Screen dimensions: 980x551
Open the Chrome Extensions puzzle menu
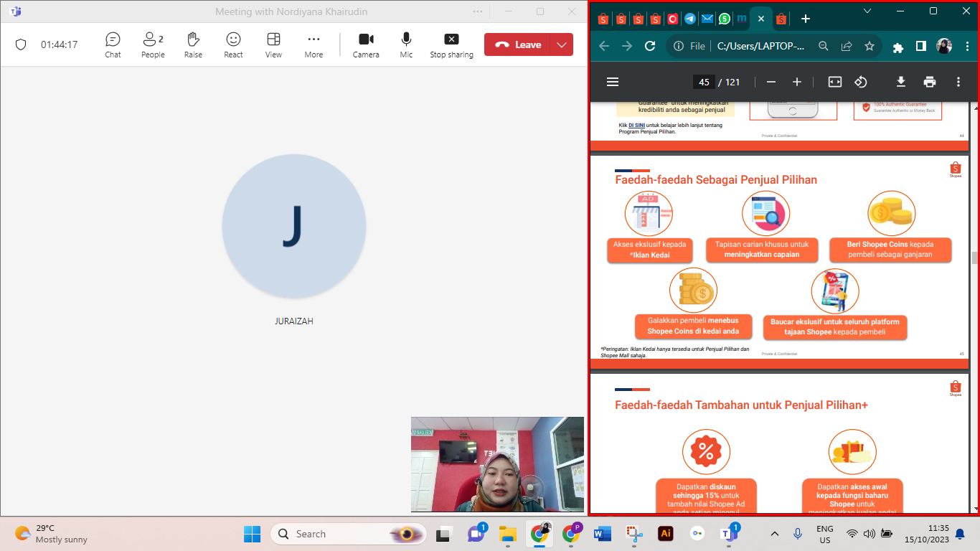pyautogui.click(x=897, y=47)
